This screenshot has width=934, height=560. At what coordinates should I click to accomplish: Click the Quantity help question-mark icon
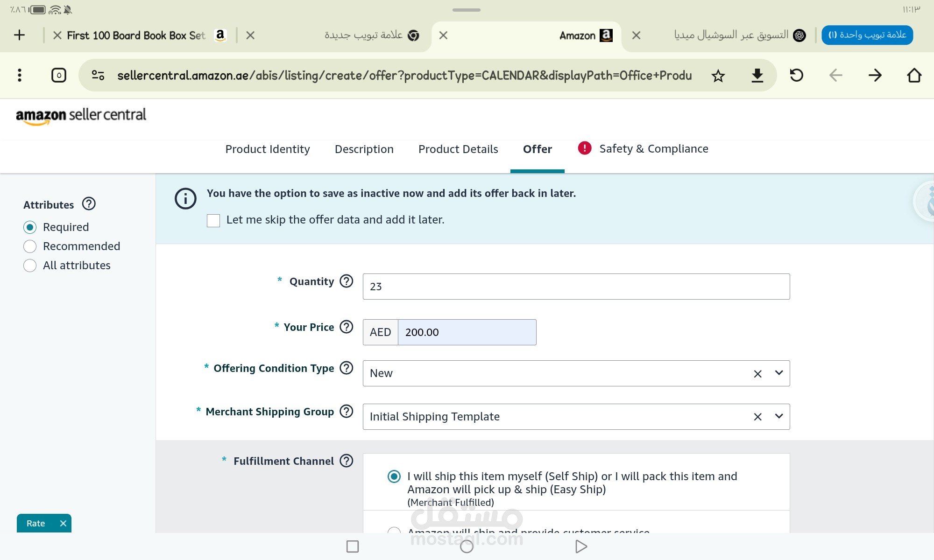point(346,281)
